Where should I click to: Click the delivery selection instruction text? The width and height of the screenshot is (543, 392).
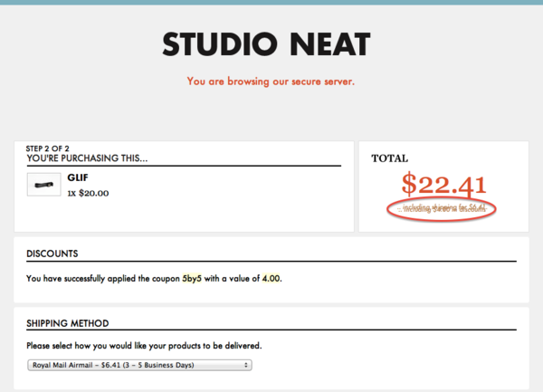point(144,346)
